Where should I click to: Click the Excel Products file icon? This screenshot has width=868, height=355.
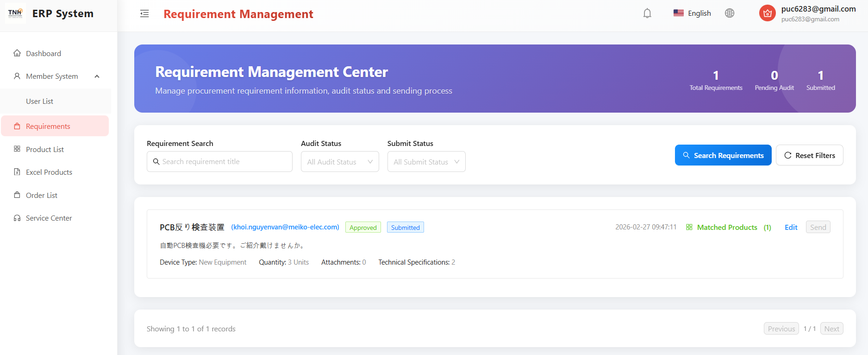[17, 172]
